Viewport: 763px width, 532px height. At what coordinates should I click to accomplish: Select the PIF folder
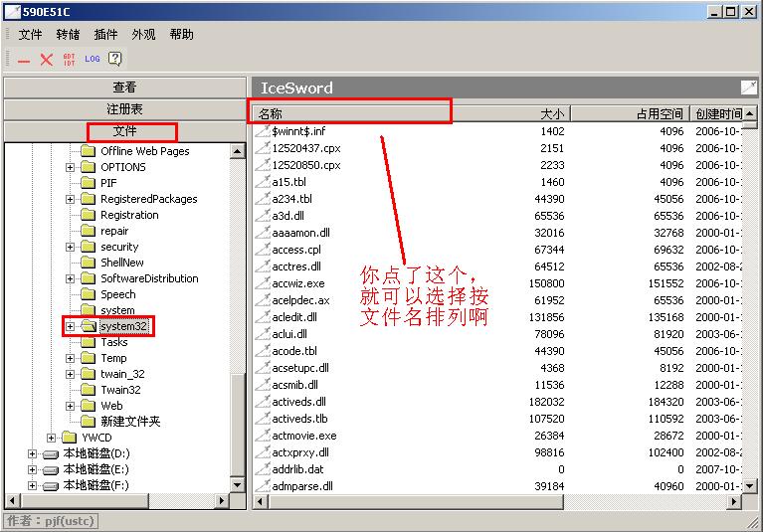point(108,183)
